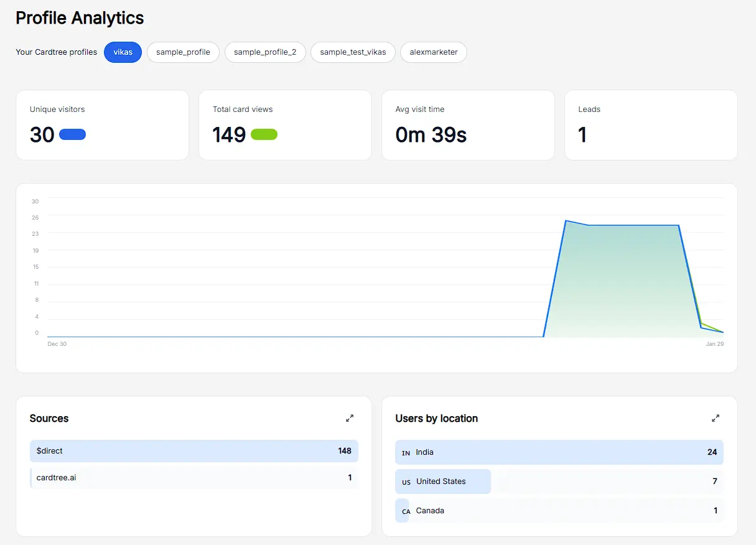This screenshot has width=756, height=545.
Task: Switch to the sample_profile tab
Action: [183, 52]
